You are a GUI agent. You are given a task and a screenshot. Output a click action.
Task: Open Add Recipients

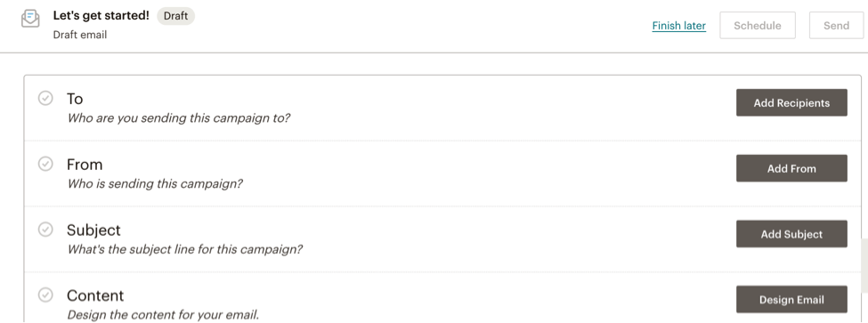[791, 103]
